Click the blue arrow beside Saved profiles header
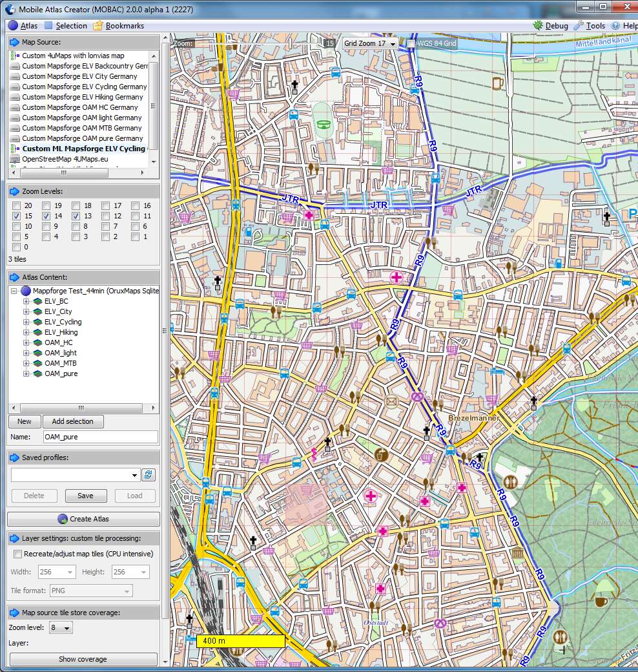638x672 pixels. click(14, 457)
